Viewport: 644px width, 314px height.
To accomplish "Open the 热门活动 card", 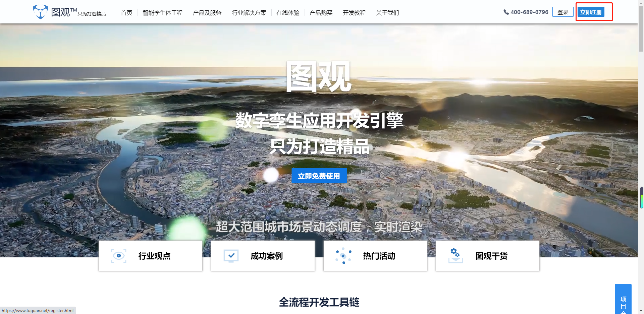I will click(x=375, y=256).
